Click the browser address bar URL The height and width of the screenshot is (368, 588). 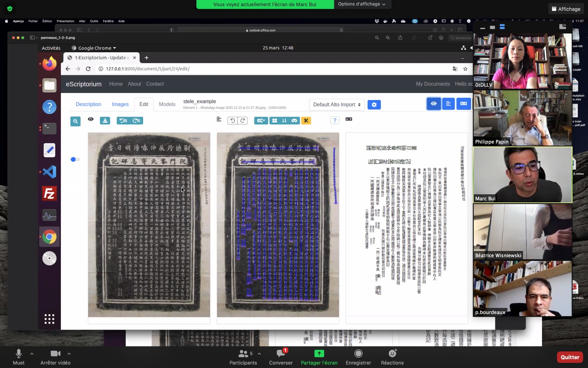click(x=148, y=69)
